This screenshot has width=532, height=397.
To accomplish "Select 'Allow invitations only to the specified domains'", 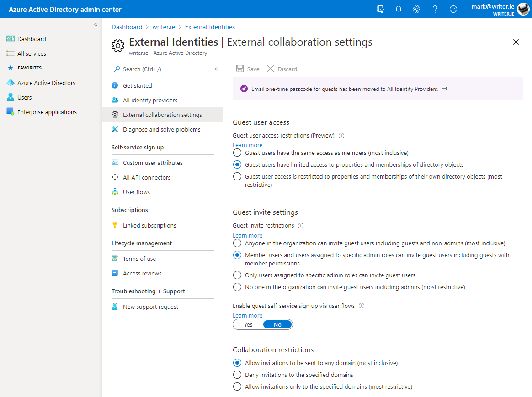I will [237, 387].
